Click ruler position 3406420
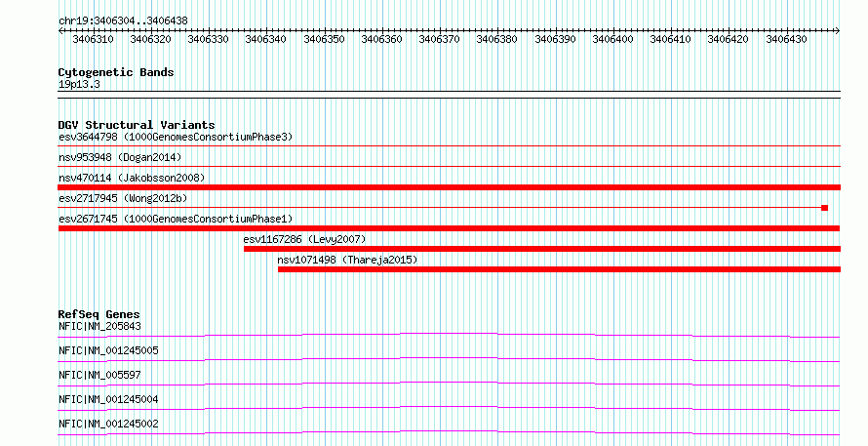Viewport: 868px width, 446px height. pos(728,39)
